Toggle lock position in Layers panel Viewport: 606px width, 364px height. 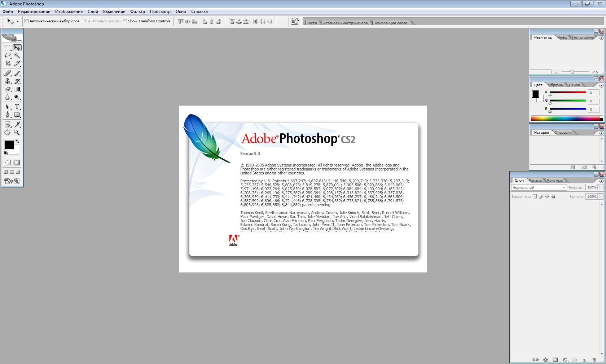point(547,196)
